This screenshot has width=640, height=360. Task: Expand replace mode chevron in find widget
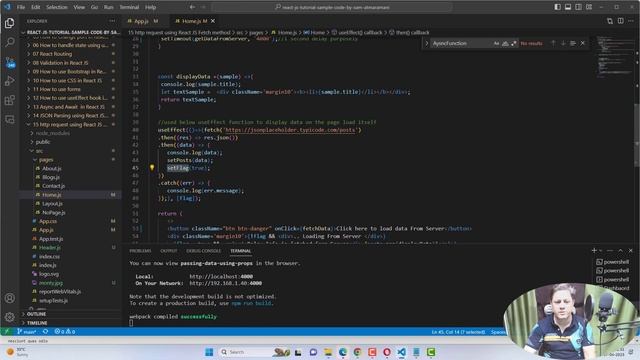[427, 43]
